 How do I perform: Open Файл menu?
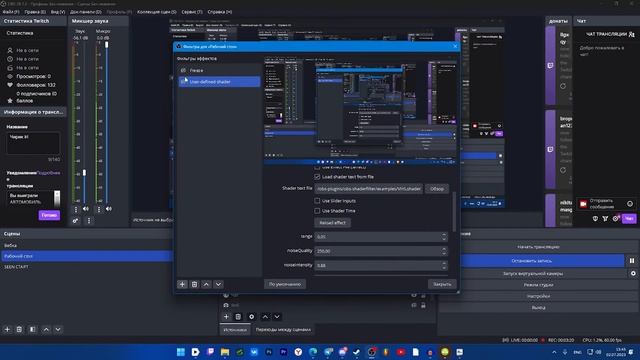(x=11, y=12)
